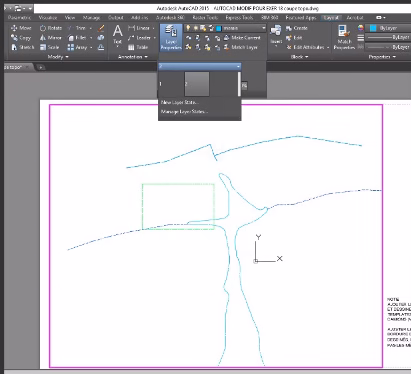Open the Raster Tools ribbon tab

tap(205, 17)
